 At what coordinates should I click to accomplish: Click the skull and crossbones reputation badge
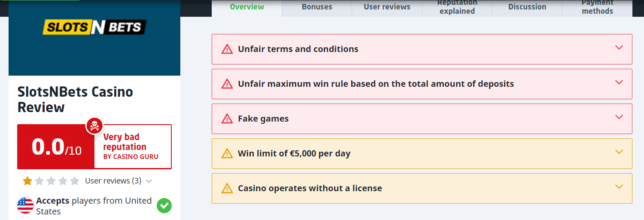[94, 126]
